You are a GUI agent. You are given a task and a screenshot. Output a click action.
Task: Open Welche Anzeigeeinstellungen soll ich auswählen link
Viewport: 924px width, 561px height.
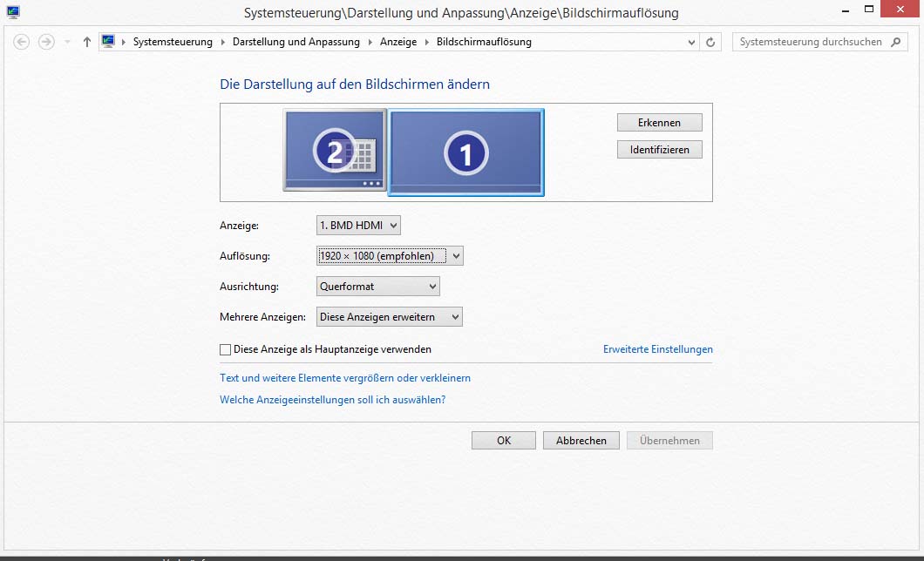pos(332,400)
